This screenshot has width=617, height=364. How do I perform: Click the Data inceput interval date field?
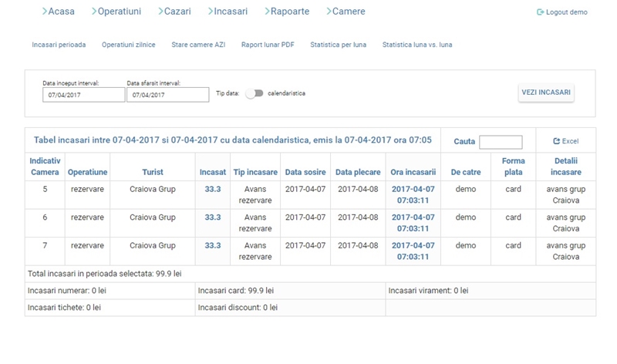pos(83,95)
